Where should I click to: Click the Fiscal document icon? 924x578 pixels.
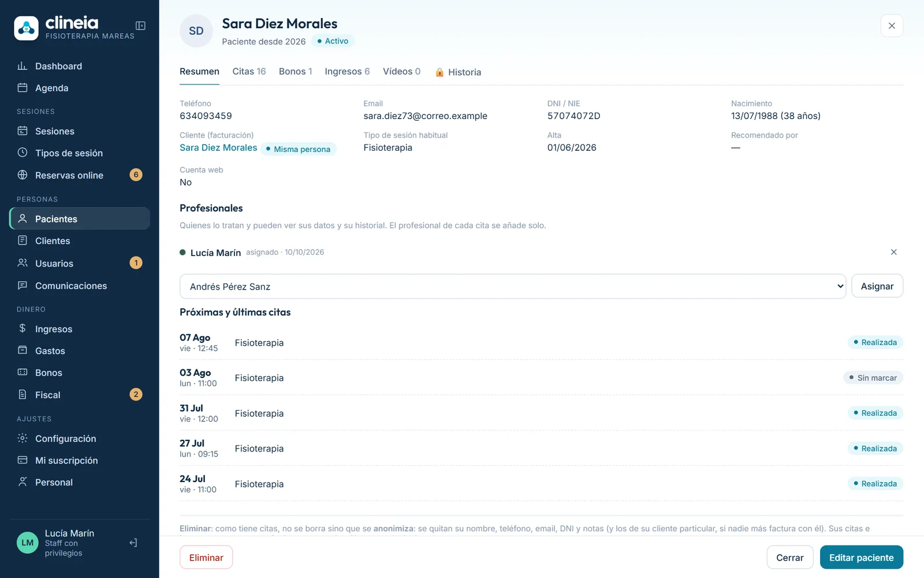coord(23,395)
